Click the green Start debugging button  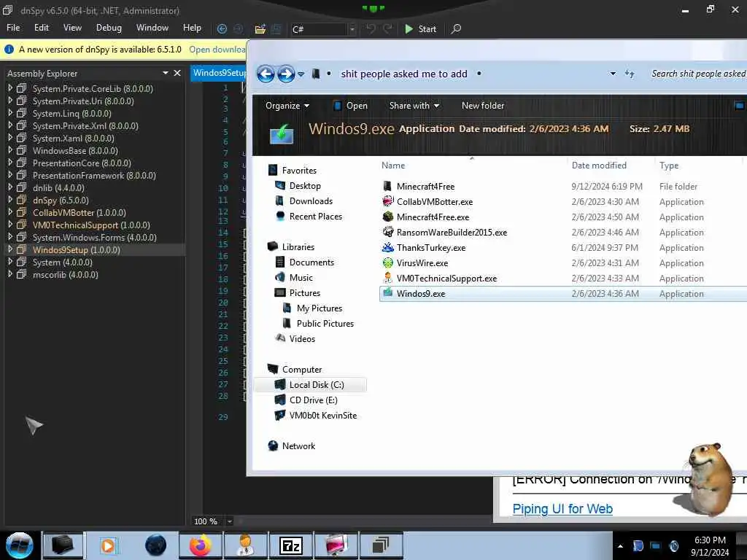[421, 29]
